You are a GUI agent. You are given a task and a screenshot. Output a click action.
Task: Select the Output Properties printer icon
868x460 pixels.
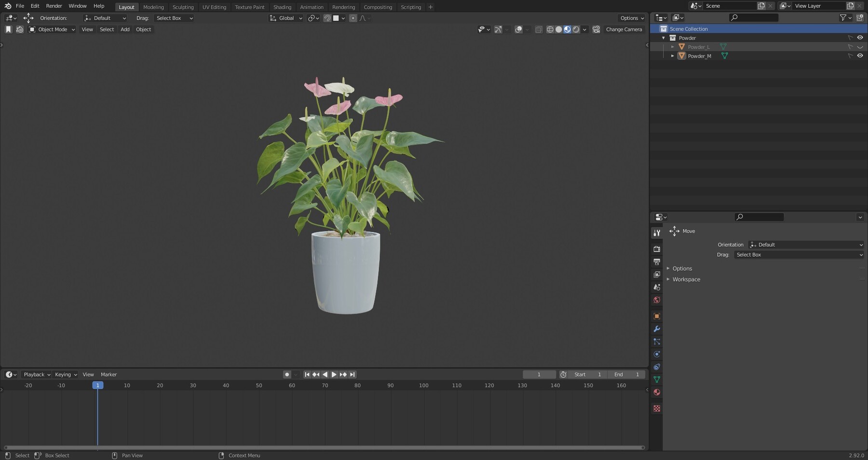[657, 262]
